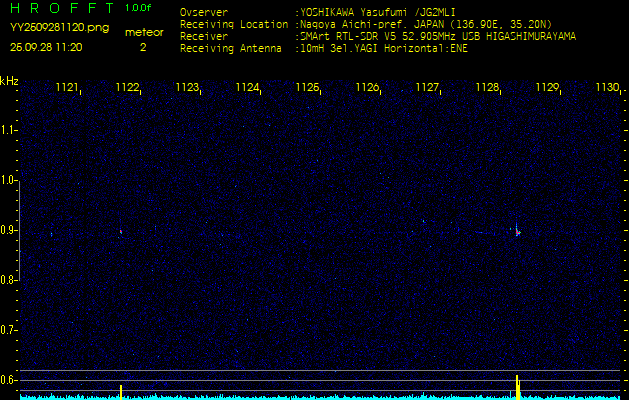
Task: Click the 1.0 kHz frequency axis label
Action: [9, 180]
